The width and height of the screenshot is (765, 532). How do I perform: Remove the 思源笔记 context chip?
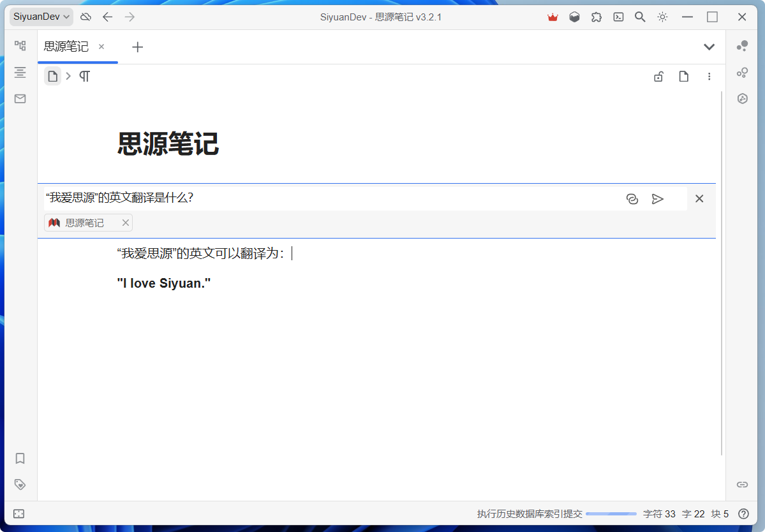point(126,223)
